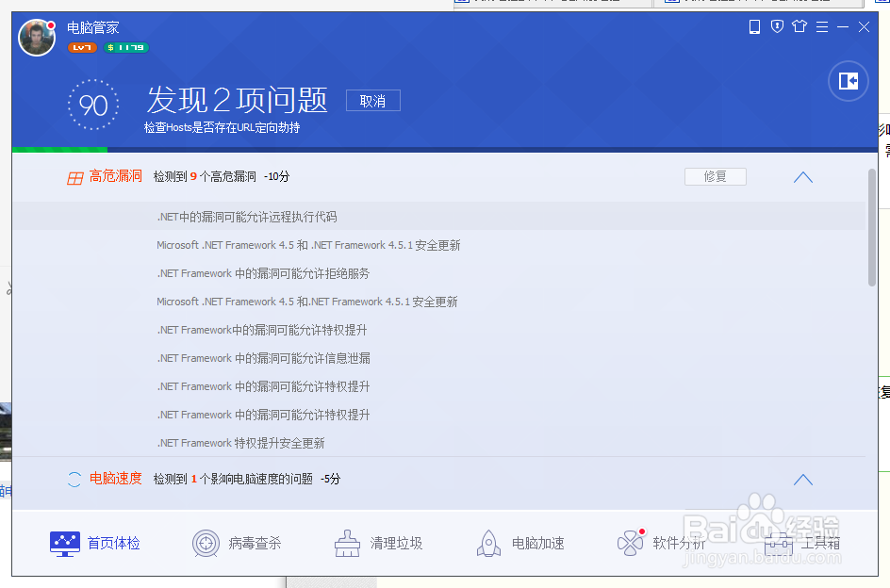Click '检测到 9 个高危漏洞' summary text

(x=205, y=176)
